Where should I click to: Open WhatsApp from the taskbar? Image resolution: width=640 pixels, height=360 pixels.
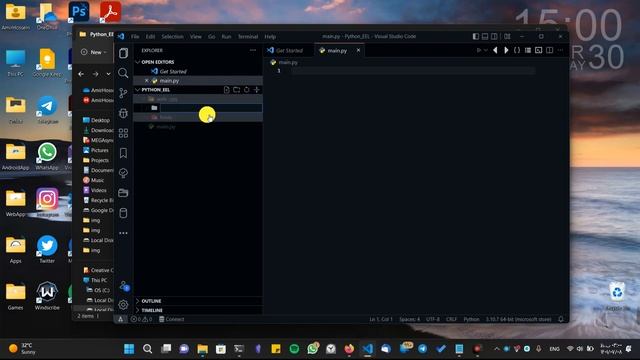[313, 349]
